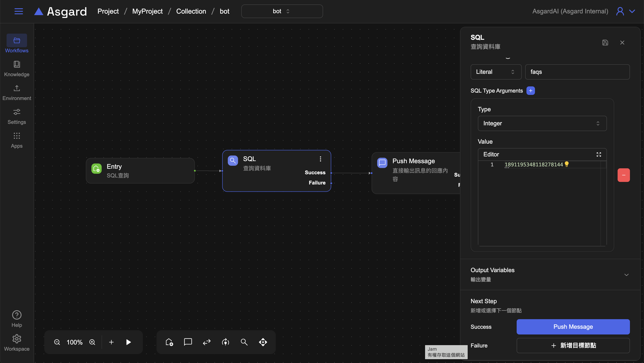Expand the Value editor to fullscreen
The width and height of the screenshot is (644, 363).
click(x=598, y=154)
